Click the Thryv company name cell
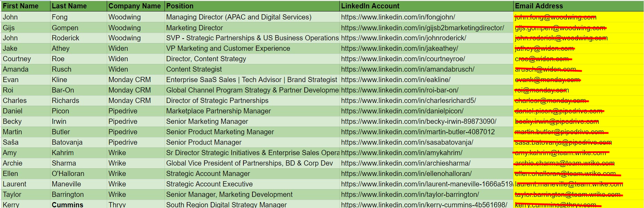 coord(117,205)
